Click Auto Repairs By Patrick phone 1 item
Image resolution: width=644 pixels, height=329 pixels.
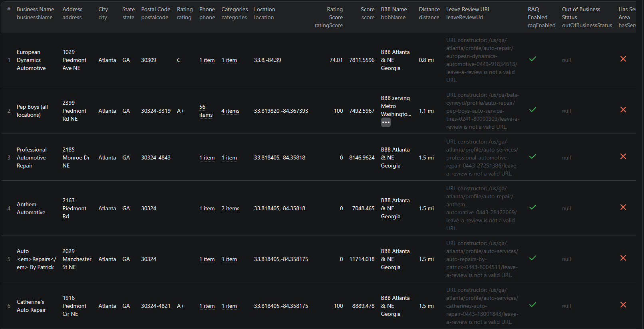coord(207,259)
